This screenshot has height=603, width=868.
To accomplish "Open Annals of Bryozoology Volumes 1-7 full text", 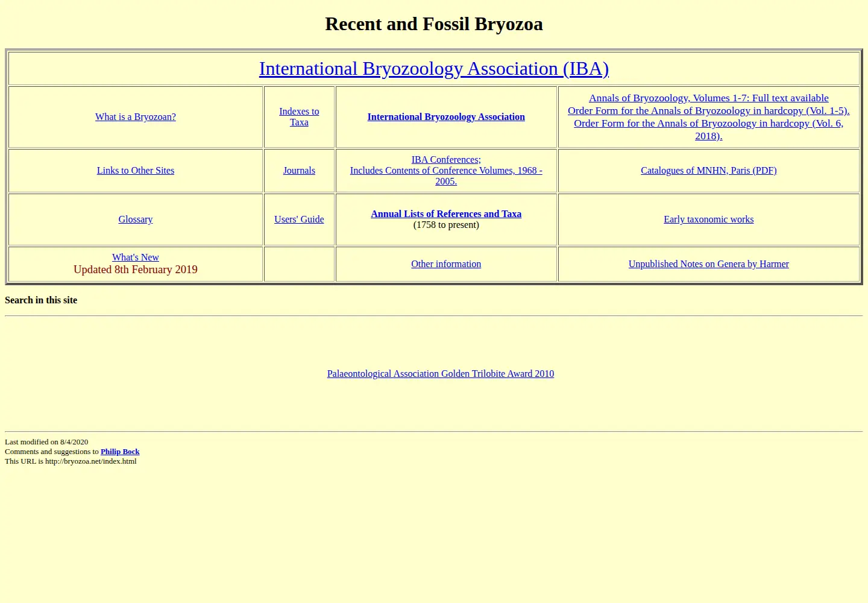I will [x=709, y=98].
